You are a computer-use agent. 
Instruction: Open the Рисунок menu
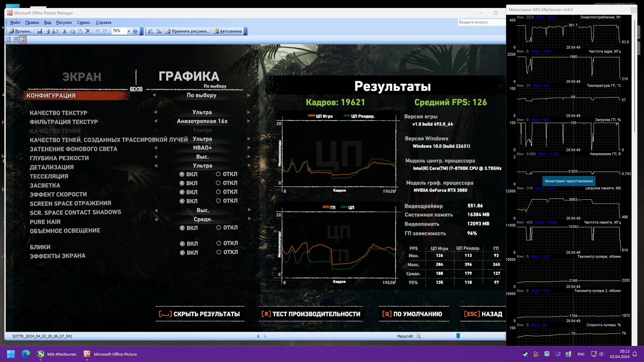(64, 22)
